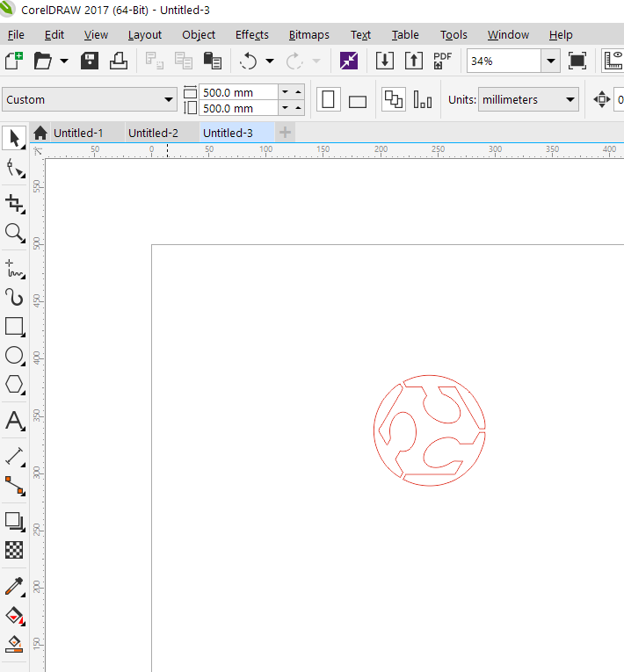Click the purple Search content icon

[x=349, y=61]
